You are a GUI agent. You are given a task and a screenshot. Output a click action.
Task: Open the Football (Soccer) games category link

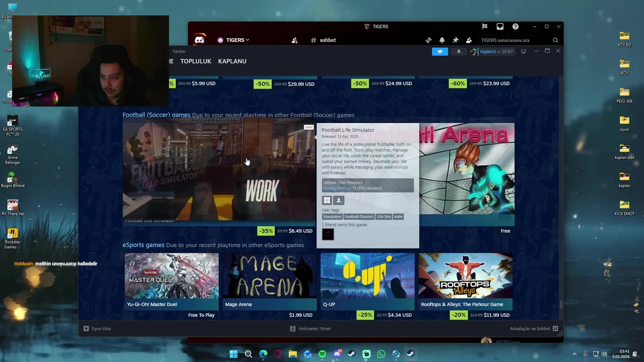pos(156,115)
